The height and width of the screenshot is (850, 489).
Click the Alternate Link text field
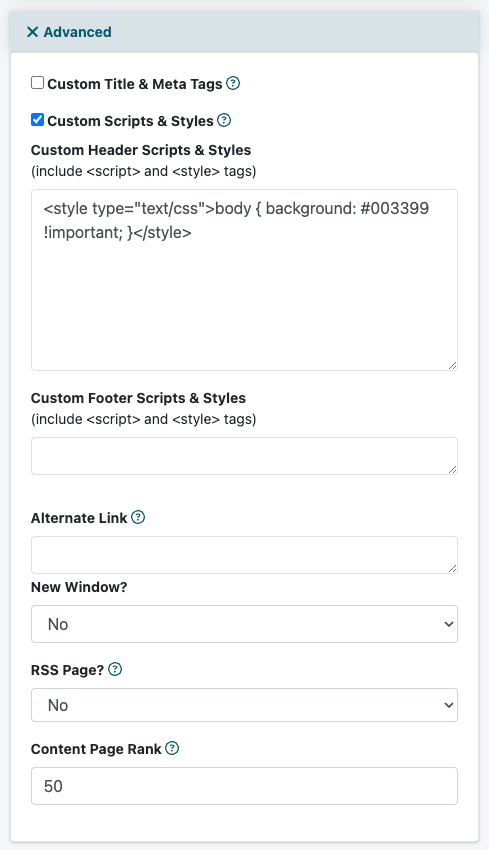[x=244, y=555]
